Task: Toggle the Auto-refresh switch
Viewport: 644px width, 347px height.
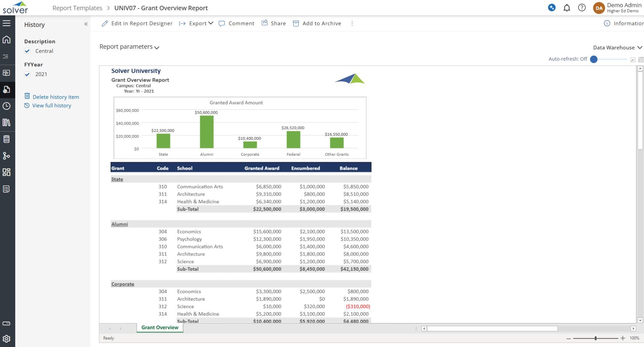Action: coord(594,59)
